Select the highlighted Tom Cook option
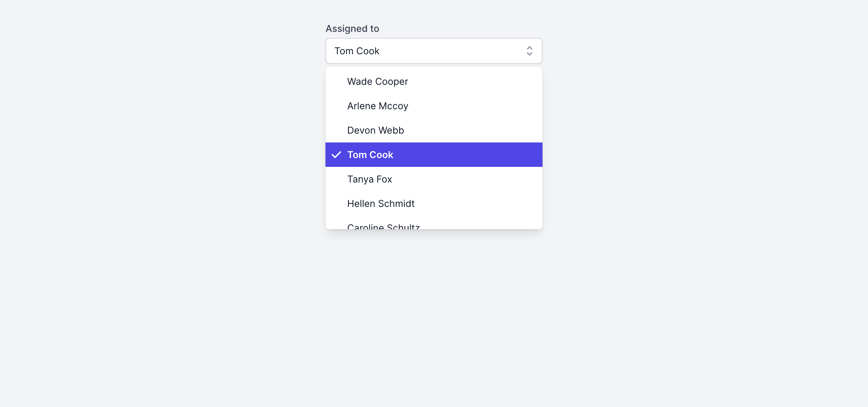Screen dimensions: 868x407 point(370,155)
